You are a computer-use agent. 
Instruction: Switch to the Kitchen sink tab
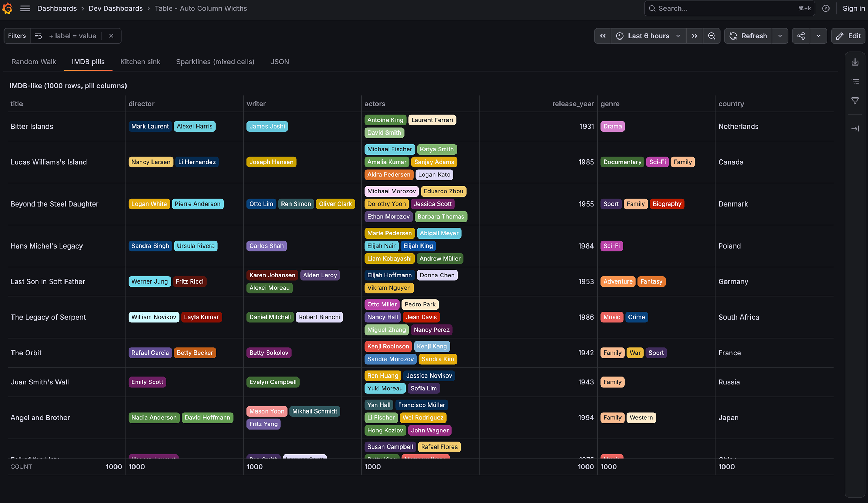point(140,62)
